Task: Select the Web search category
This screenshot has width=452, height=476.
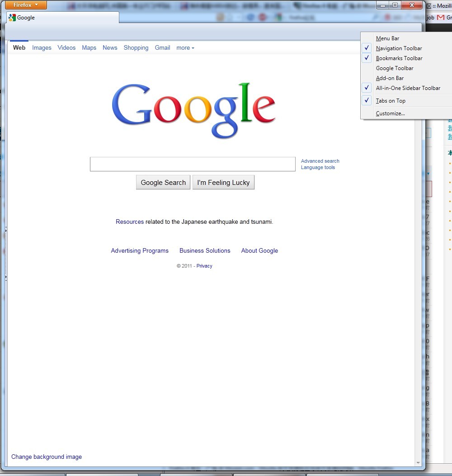Action: [x=19, y=47]
